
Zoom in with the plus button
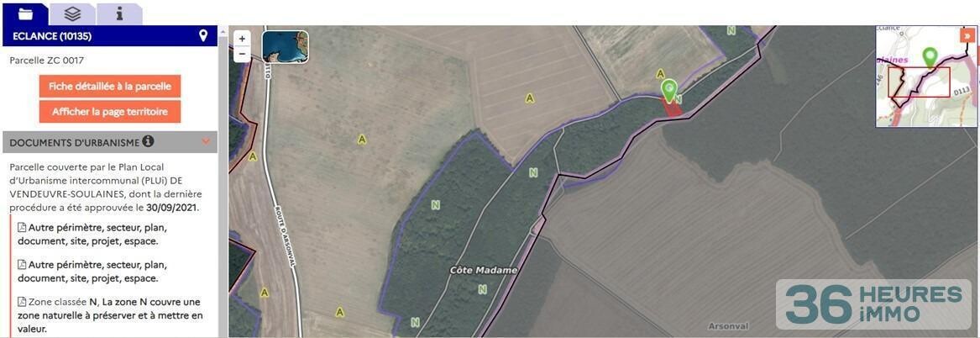click(x=242, y=39)
